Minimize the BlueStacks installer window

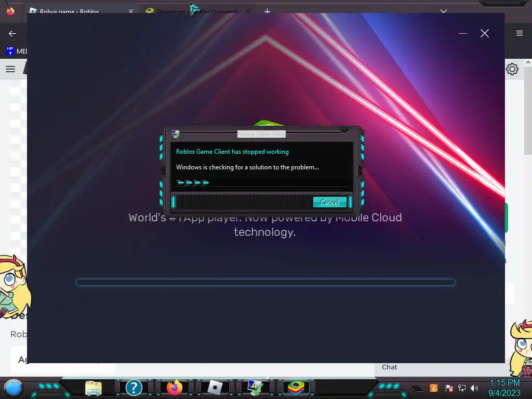tap(463, 33)
